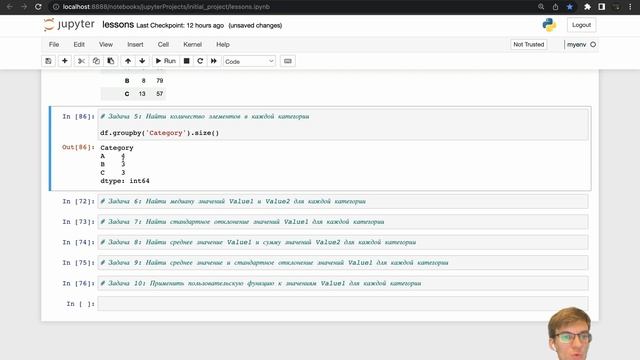The width and height of the screenshot is (640, 360).
Task: Open the Cell menu
Action: coord(163,44)
